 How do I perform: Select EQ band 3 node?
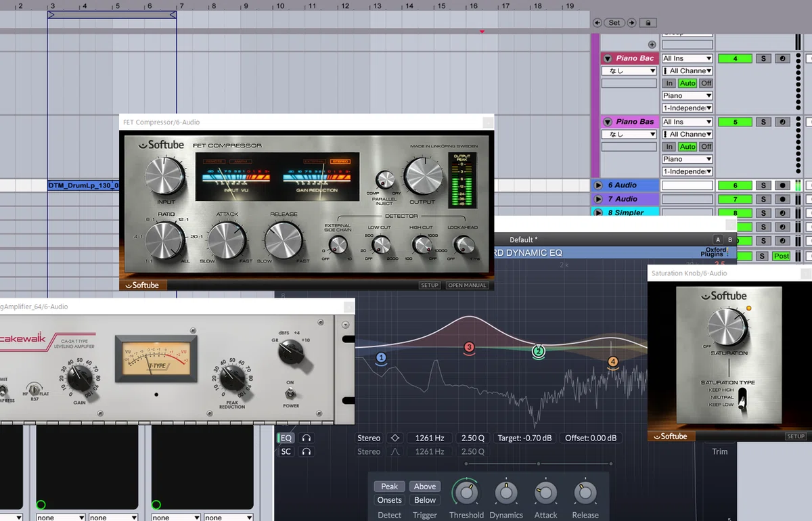(x=469, y=348)
